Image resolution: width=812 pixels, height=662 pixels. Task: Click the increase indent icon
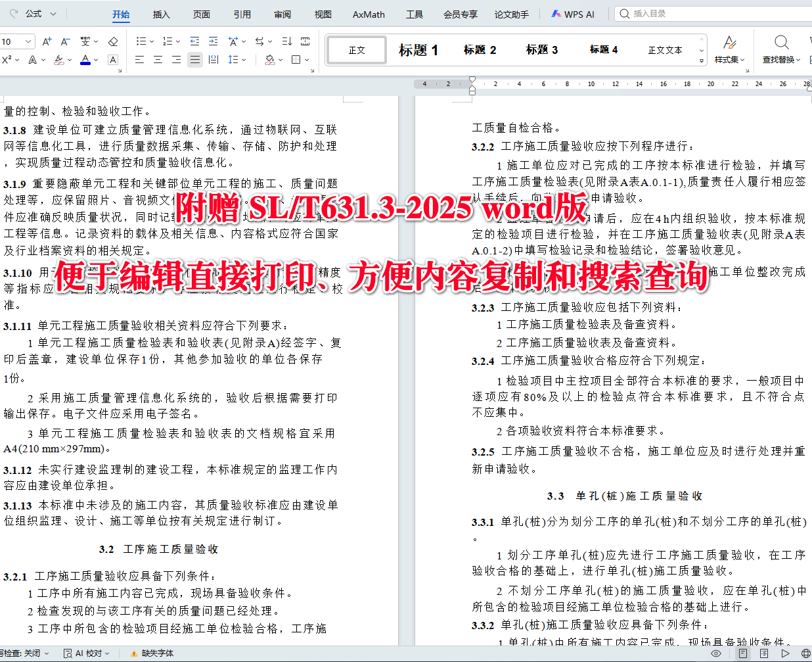click(213, 41)
